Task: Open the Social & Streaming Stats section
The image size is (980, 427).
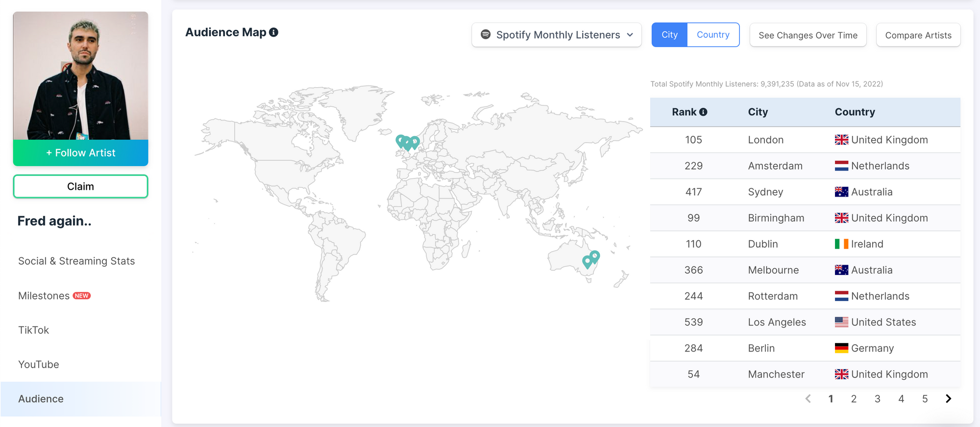Action: pyautogui.click(x=76, y=261)
